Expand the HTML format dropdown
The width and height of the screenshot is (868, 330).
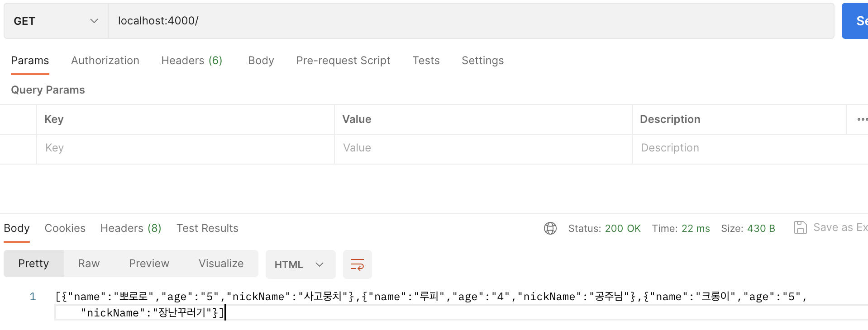point(300,264)
